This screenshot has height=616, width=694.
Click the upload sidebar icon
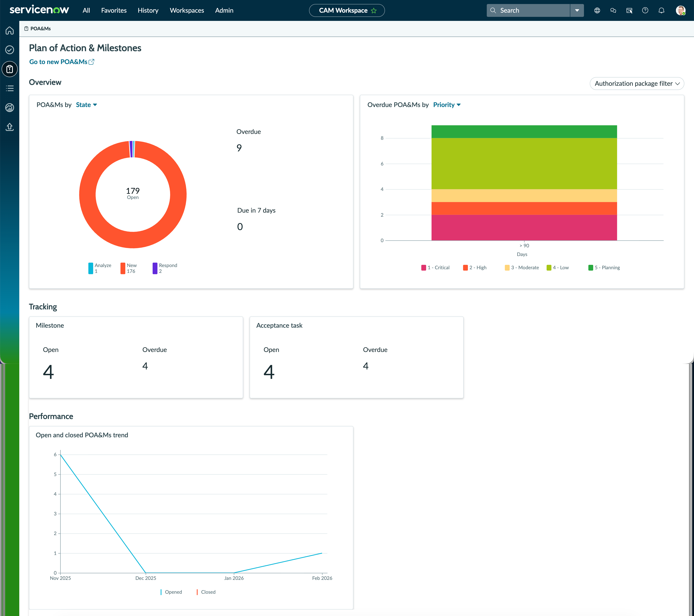9,127
